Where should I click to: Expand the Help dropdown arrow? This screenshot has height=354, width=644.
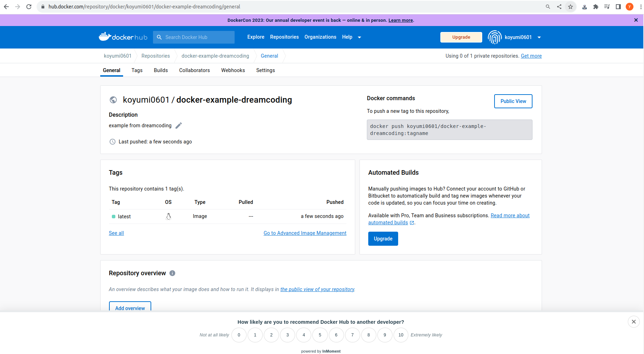[359, 37]
